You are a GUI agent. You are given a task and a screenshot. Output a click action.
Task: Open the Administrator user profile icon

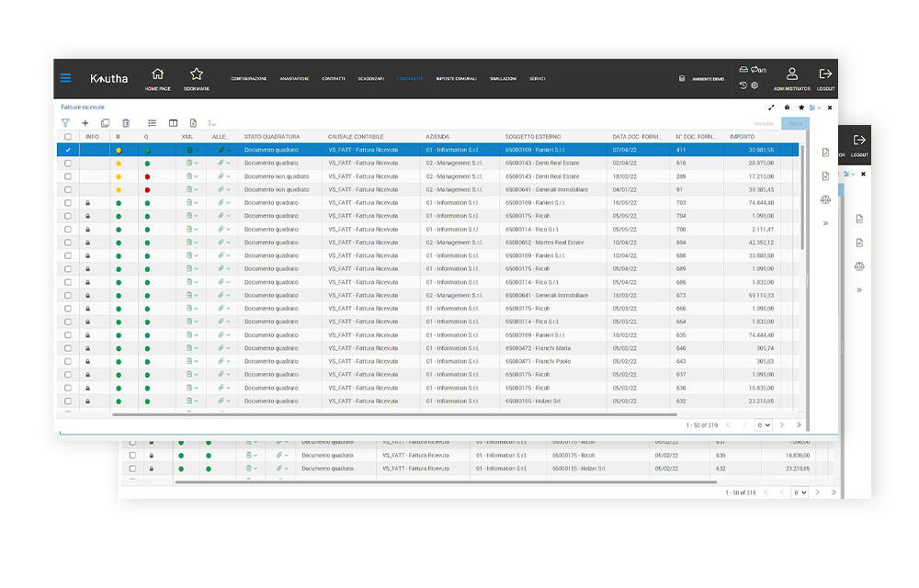point(792,75)
